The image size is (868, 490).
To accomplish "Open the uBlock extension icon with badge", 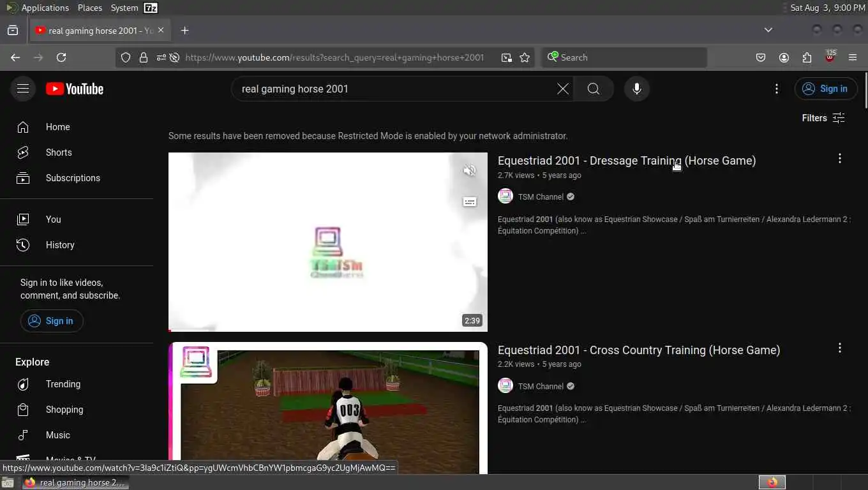I will coord(830,57).
